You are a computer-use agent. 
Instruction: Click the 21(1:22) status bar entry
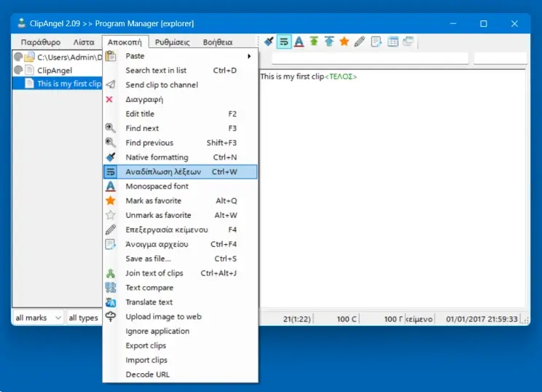(x=297, y=319)
